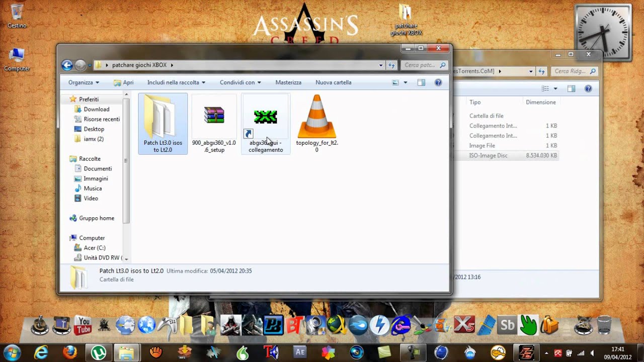Click Masterizza in the toolbar
The width and height of the screenshot is (644, 362).
click(x=288, y=82)
